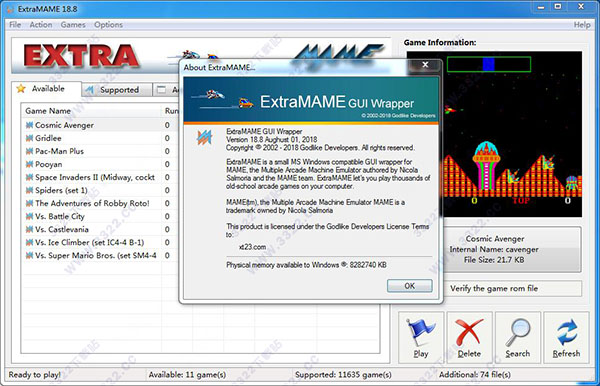The width and height of the screenshot is (600, 386).
Task: Click the icon on the partially hidden third tab
Action: coord(161,90)
